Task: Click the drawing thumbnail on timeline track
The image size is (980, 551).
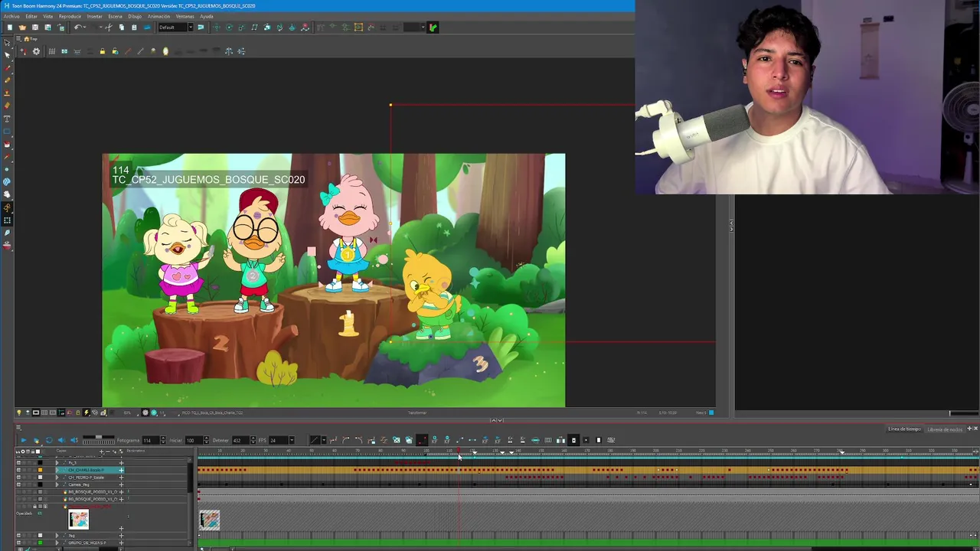Action: pos(210,520)
